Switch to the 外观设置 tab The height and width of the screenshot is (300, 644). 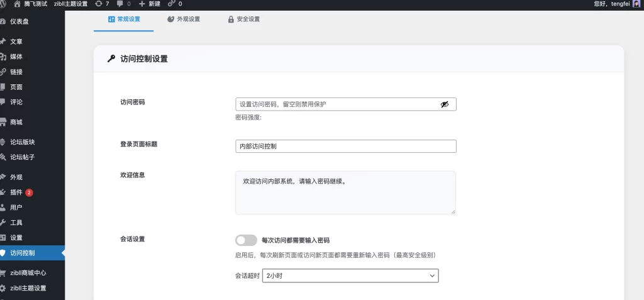[x=184, y=19]
